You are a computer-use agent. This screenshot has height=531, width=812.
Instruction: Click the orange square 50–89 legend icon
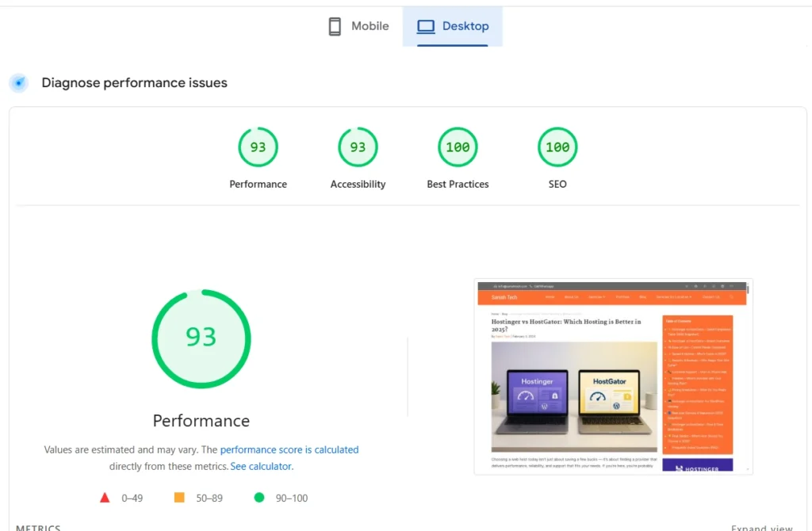pos(179,498)
